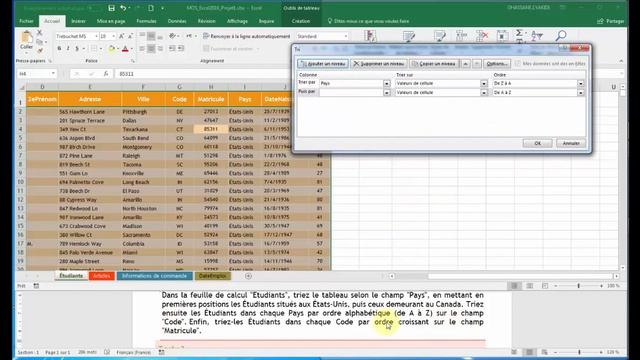
Task: Open the Standard number format dropdown
Action: (346, 36)
